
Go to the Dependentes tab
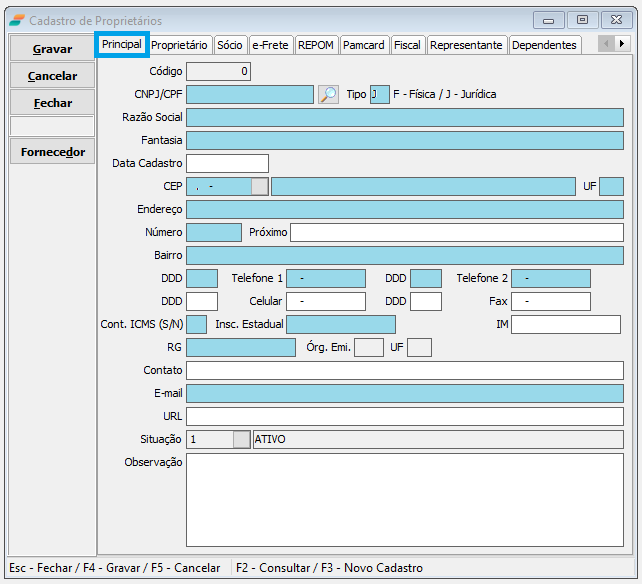click(x=544, y=45)
